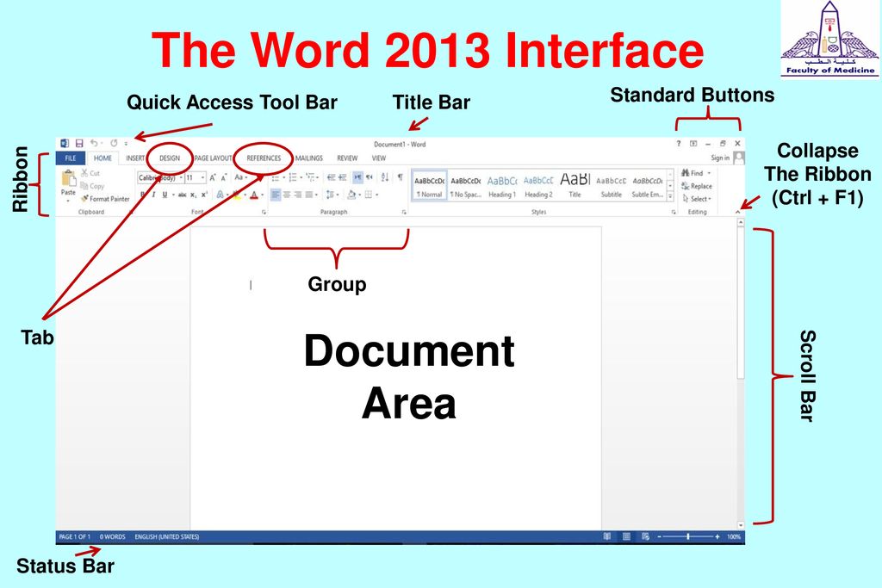Click the Sort A-Z icon
Screen dimensions: 882x588
tap(385, 177)
